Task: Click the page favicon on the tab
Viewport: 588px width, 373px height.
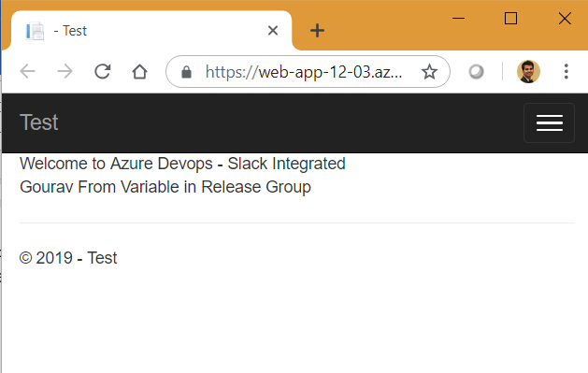Action: [35, 31]
